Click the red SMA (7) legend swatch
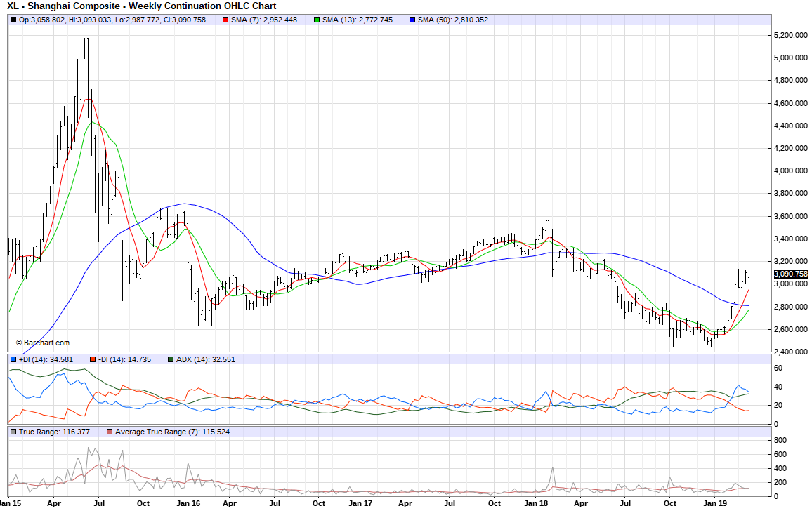Viewport: 812px width, 525px height. (226, 20)
